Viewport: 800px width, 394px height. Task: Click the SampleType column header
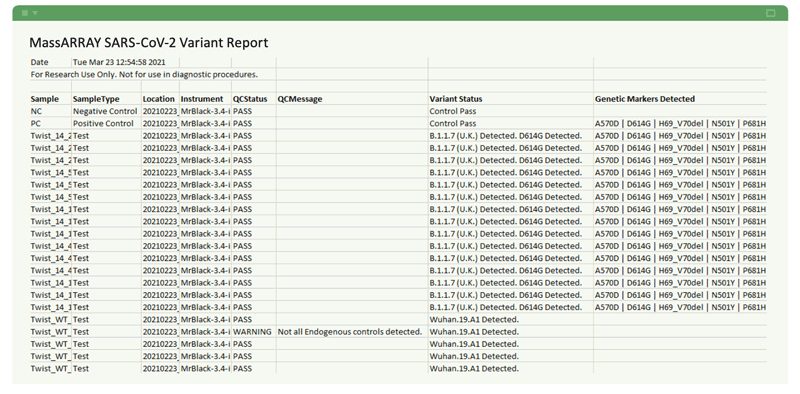tap(96, 99)
